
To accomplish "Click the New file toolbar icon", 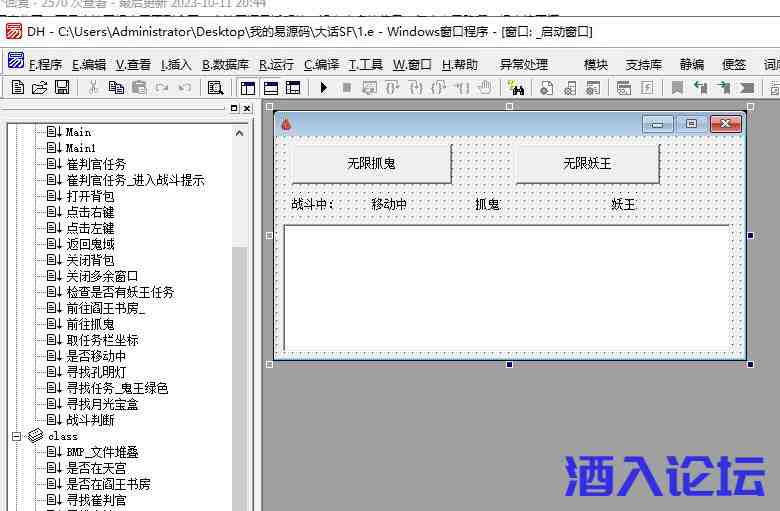I will pos(17,88).
